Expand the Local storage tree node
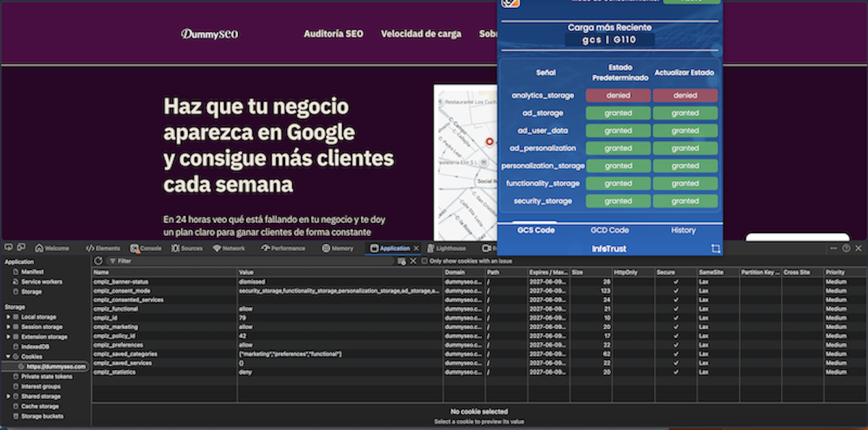The width and height of the screenshot is (868, 430). pyautogui.click(x=9, y=317)
